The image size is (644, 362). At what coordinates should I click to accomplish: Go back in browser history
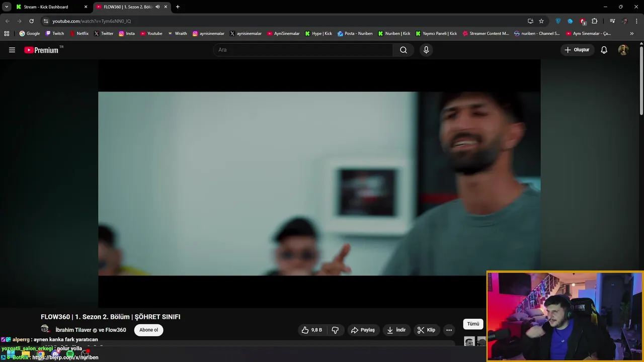[x=7, y=21]
